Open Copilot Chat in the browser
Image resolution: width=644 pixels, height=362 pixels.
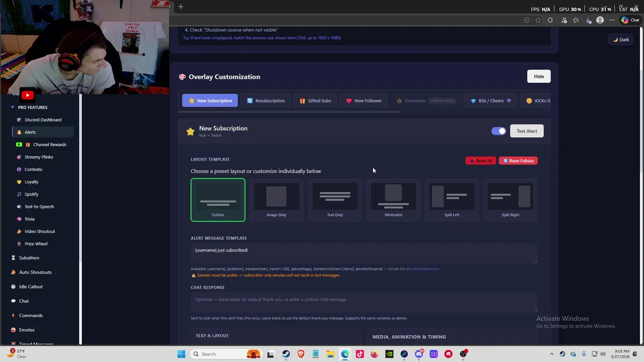click(630, 20)
